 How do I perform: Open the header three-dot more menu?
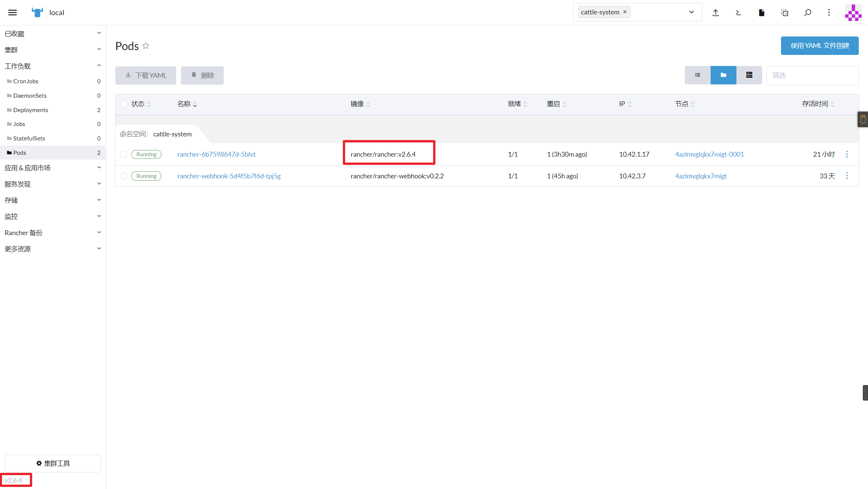829,13
